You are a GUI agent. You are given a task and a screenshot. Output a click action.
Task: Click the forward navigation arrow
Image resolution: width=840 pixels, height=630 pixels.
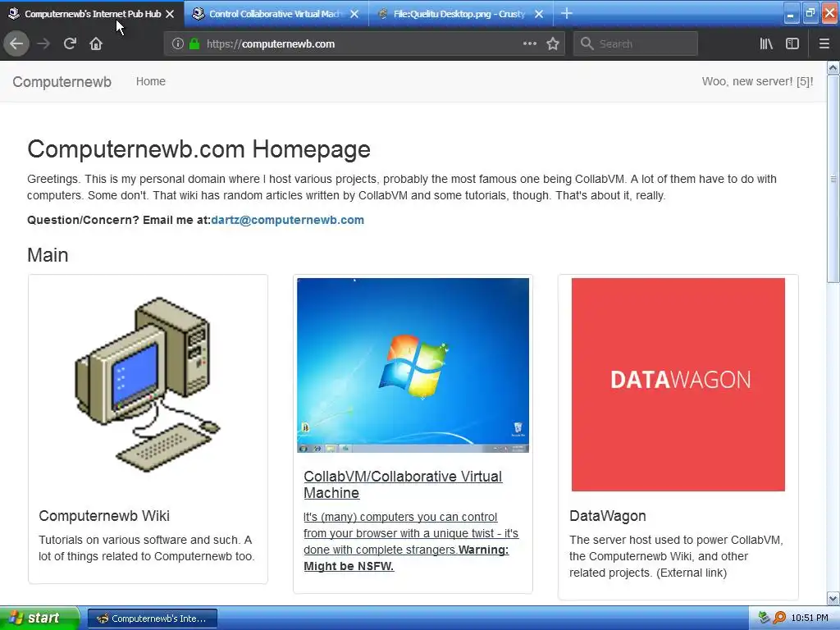pos(43,43)
